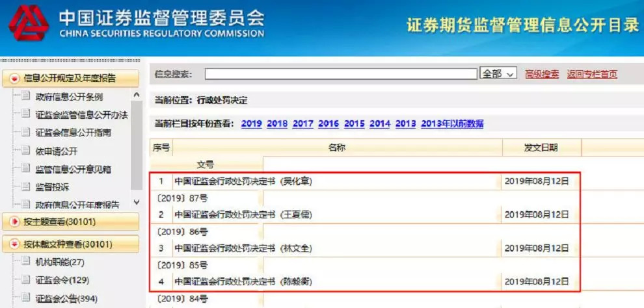Click the date in the 吴化章 row
Image resolution: width=644 pixels, height=308 pixels.
(x=537, y=182)
